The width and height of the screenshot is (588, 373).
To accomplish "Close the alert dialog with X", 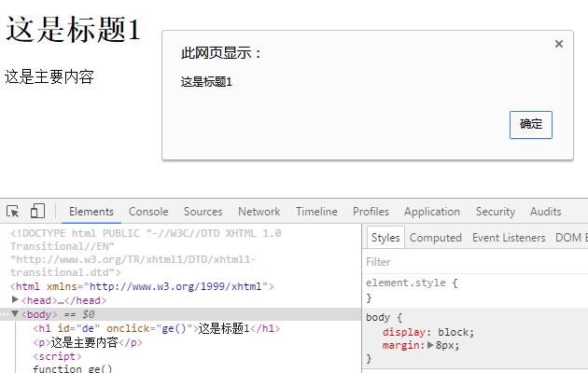I will [558, 44].
